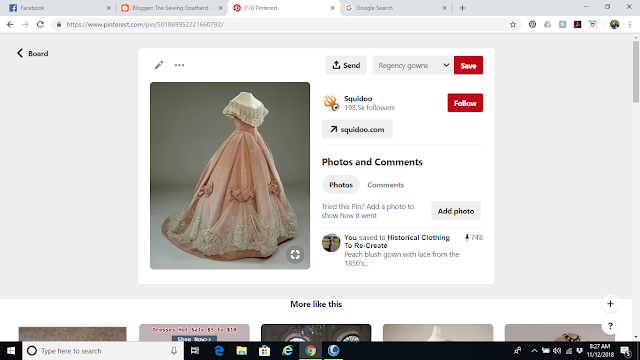
Task: Switch to the Google Search tab
Action: (394, 8)
